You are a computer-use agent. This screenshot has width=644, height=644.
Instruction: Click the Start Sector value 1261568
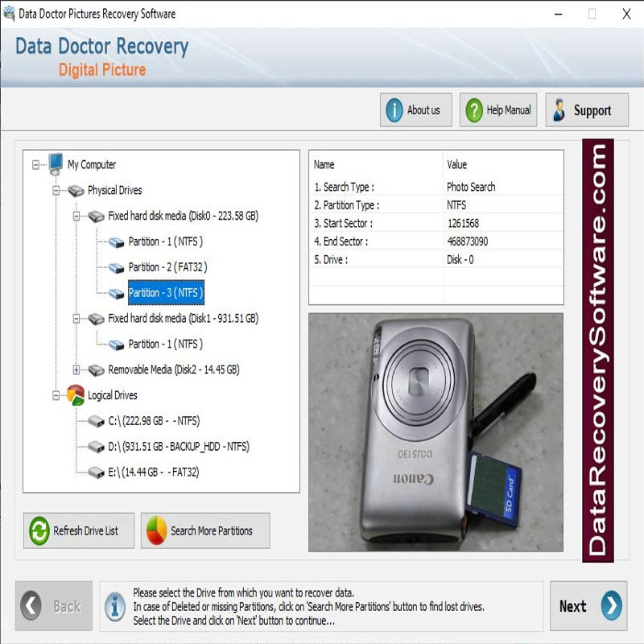pos(463,224)
